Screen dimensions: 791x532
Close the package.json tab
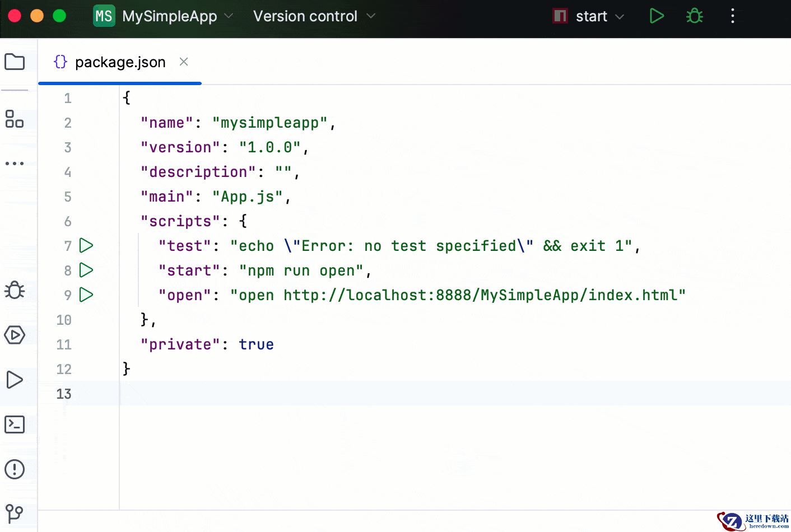click(184, 62)
